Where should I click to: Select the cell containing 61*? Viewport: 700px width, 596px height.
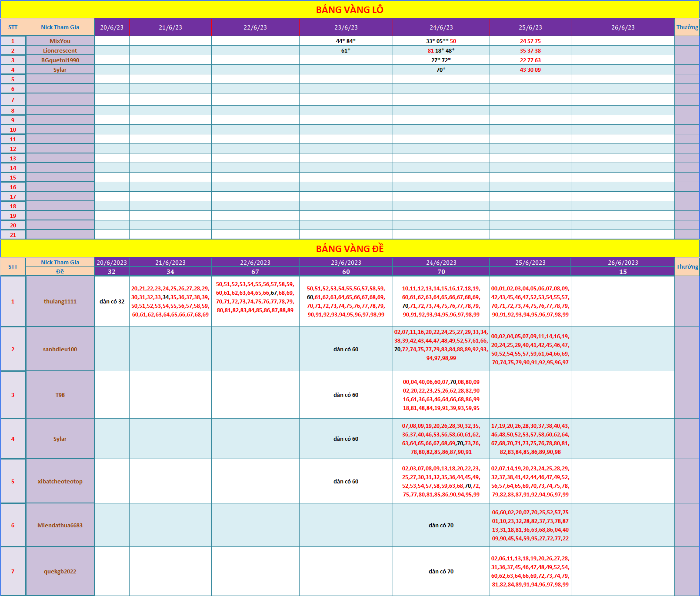pyautogui.click(x=346, y=50)
